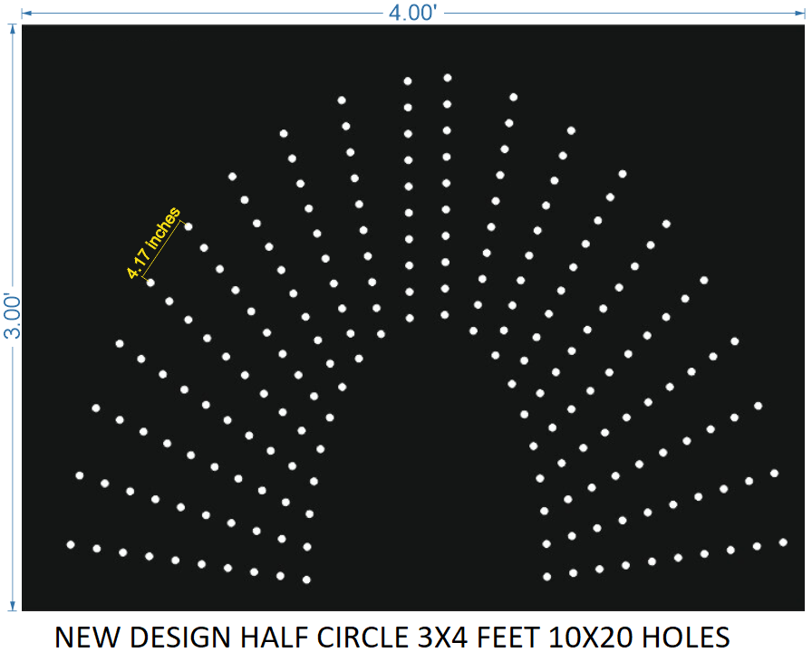This screenshot has height=652, width=812.
Task: Click the 3.00' height dimension label
Action: (x=13, y=317)
